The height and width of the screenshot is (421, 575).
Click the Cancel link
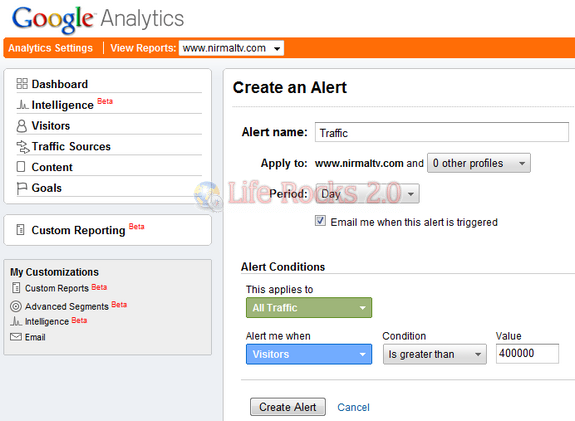point(353,407)
